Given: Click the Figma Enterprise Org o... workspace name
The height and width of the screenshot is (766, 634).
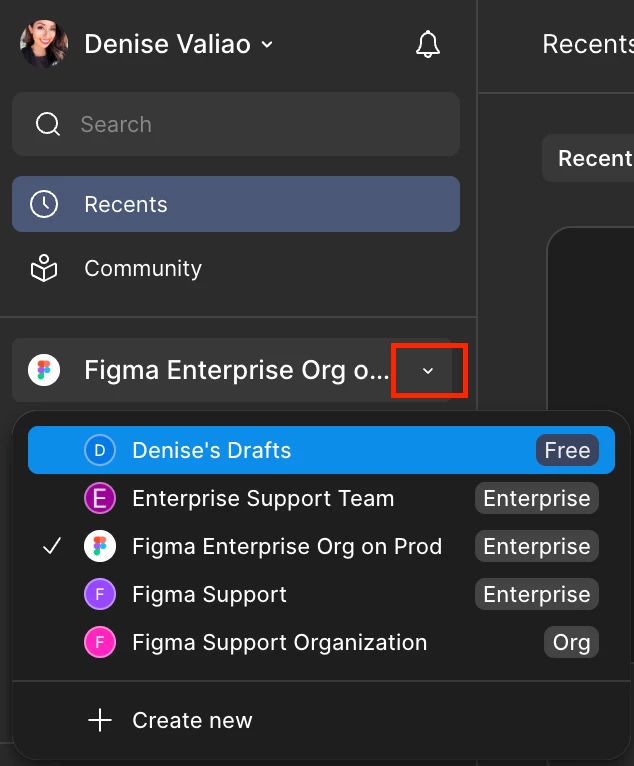Looking at the screenshot, I should coord(237,370).
